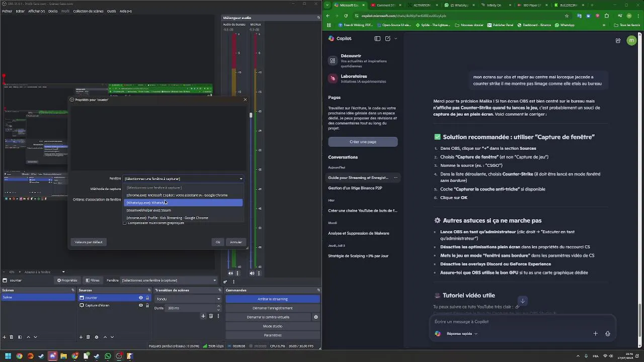Open Editer menu in OBS

click(x=20, y=11)
